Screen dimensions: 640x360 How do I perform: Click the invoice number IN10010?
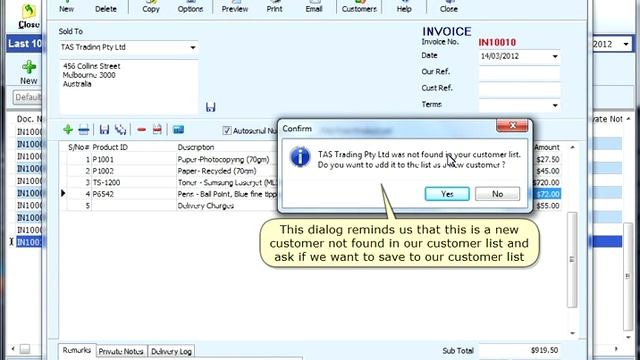coord(497,42)
